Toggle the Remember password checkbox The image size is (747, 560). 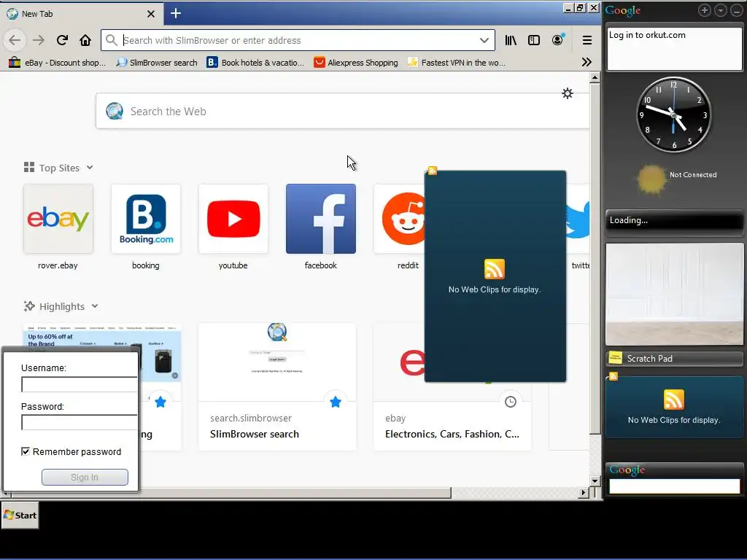coord(26,451)
